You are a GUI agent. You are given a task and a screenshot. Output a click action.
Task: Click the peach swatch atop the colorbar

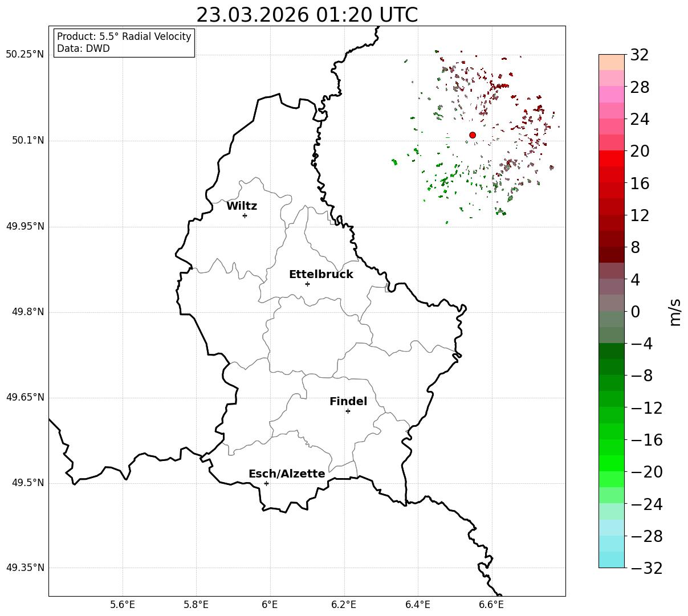coord(612,62)
